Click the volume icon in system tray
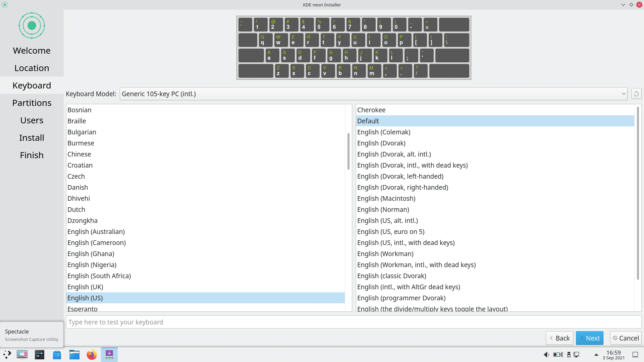This screenshot has width=644, height=362. coord(546,355)
